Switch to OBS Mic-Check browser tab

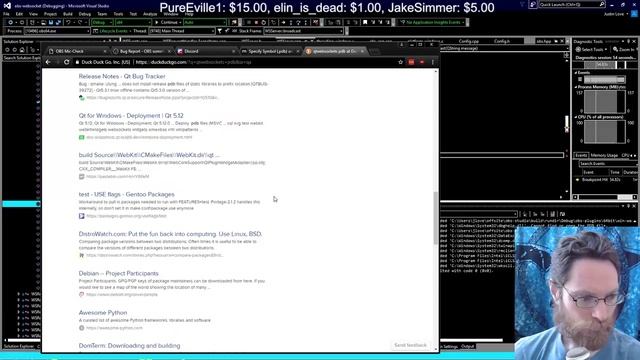(x=77, y=51)
